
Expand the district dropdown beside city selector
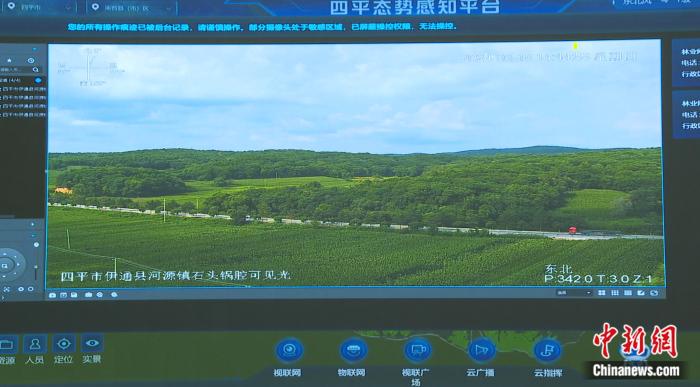click(x=131, y=8)
